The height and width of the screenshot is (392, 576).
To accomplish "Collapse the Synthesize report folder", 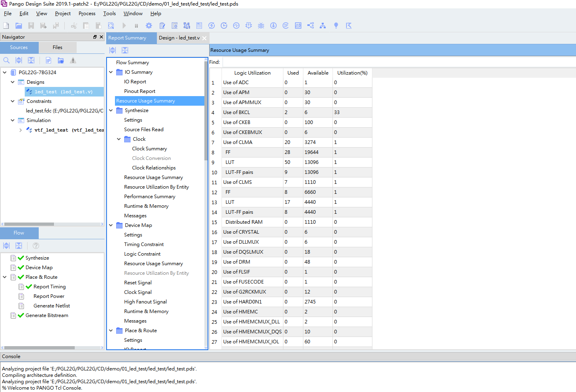I will (x=111, y=110).
